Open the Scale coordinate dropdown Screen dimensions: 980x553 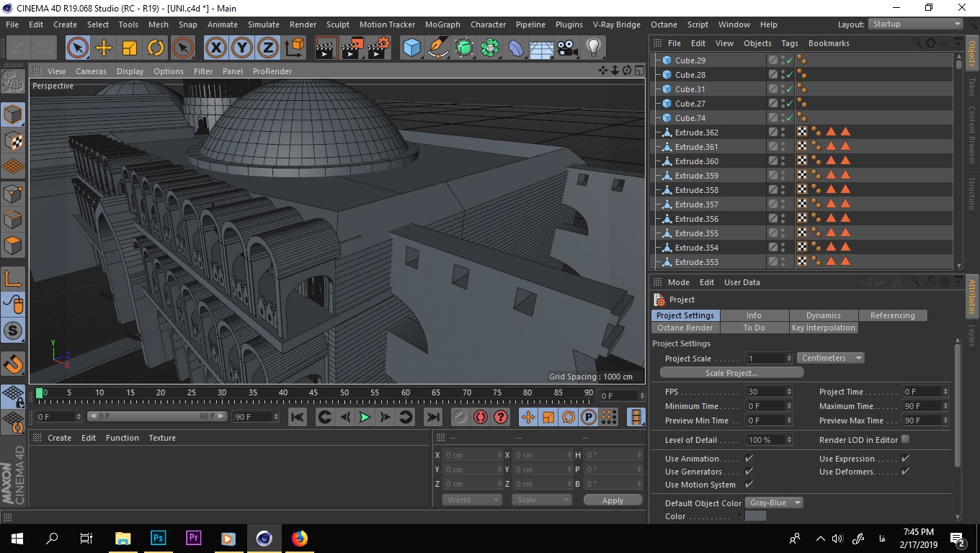(542, 500)
